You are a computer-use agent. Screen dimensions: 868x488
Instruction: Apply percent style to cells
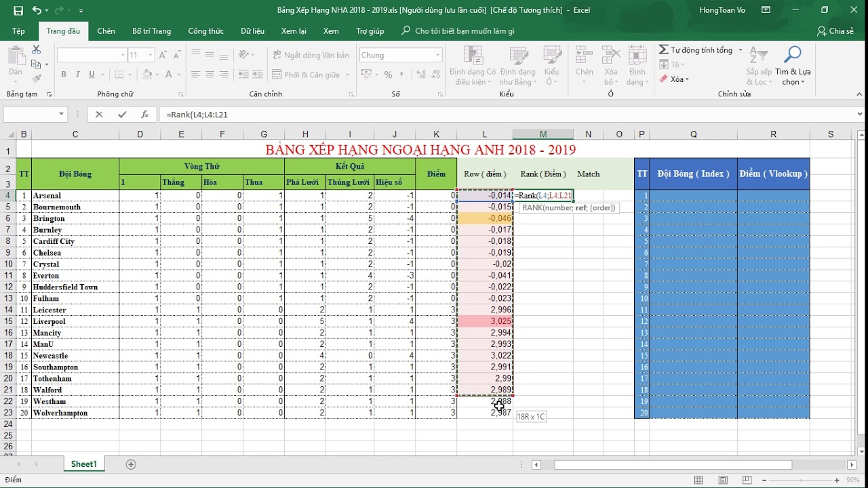coord(389,75)
